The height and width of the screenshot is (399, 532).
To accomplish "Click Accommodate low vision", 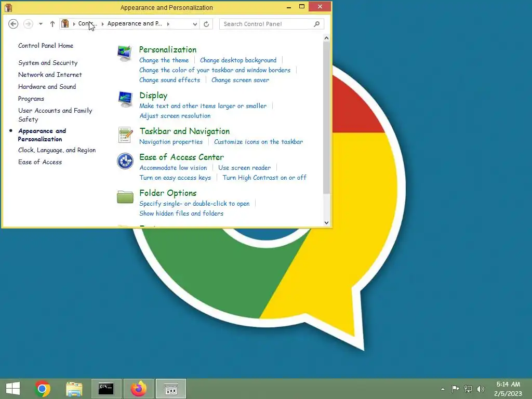I will pyautogui.click(x=173, y=168).
